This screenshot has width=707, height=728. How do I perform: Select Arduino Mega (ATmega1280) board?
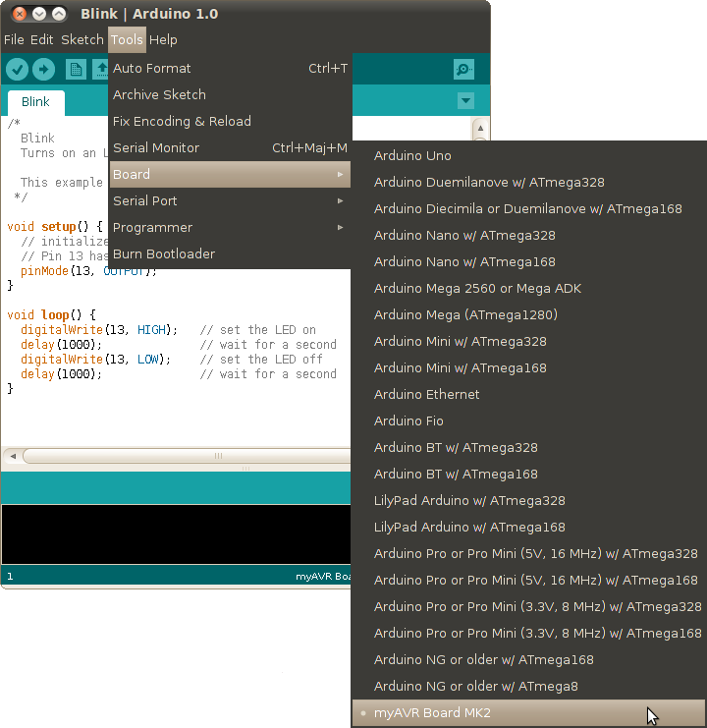click(x=529, y=314)
